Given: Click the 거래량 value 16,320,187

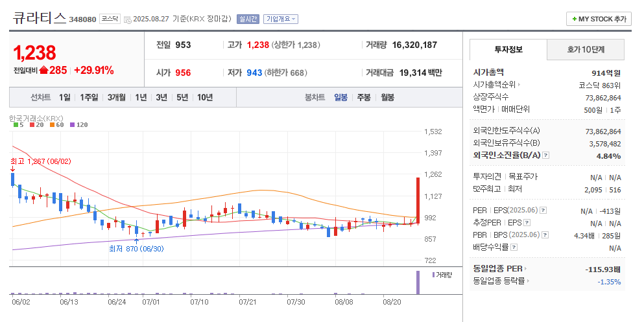Looking at the screenshot, I should pos(414,45).
